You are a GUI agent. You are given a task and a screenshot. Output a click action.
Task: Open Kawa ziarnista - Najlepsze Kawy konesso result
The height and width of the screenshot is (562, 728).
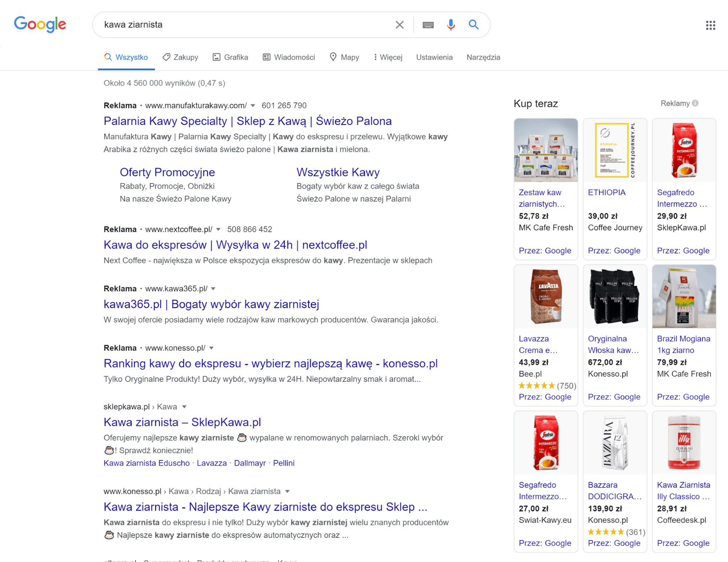click(265, 507)
